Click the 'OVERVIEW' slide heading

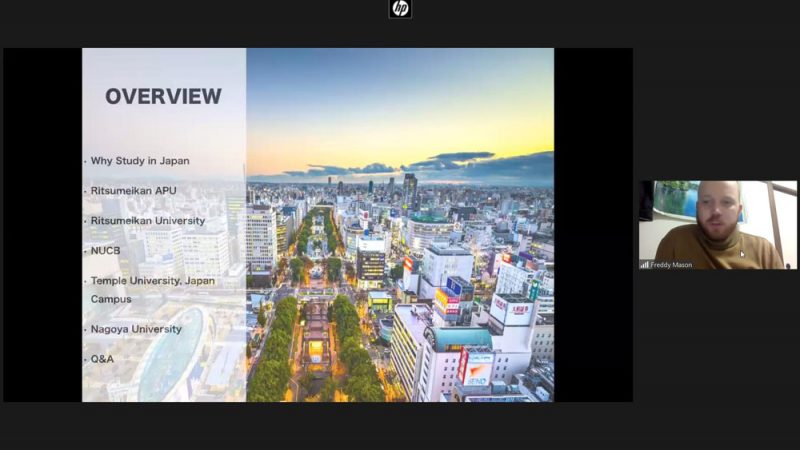[x=163, y=96]
